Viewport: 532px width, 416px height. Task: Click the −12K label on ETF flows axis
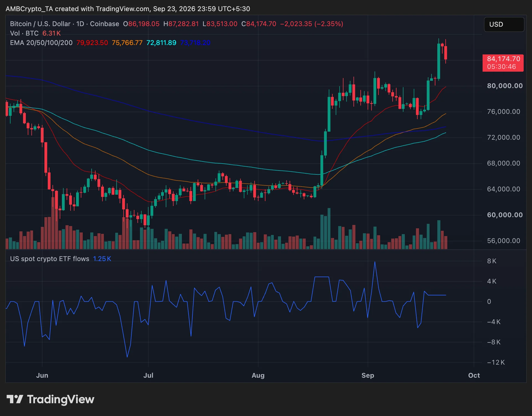[x=496, y=362]
